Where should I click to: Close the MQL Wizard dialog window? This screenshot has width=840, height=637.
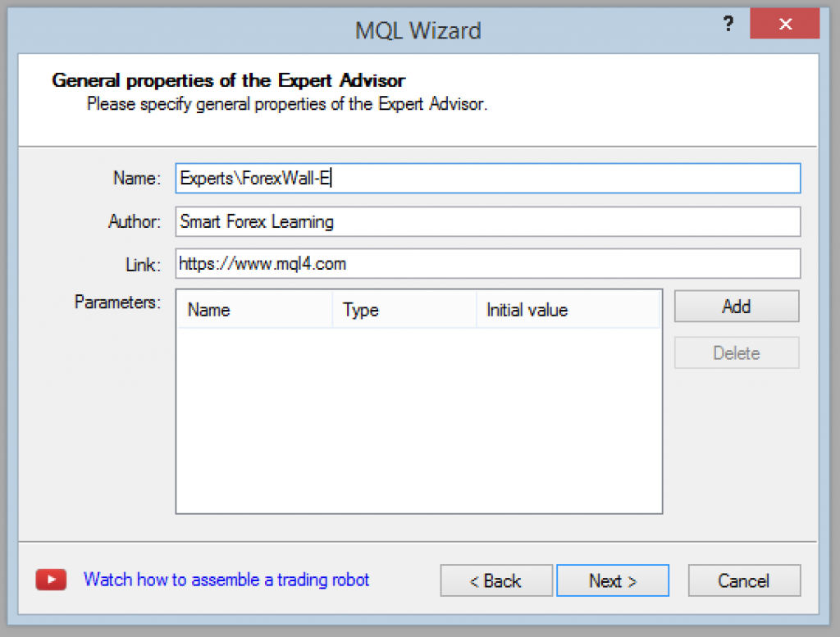(784, 25)
